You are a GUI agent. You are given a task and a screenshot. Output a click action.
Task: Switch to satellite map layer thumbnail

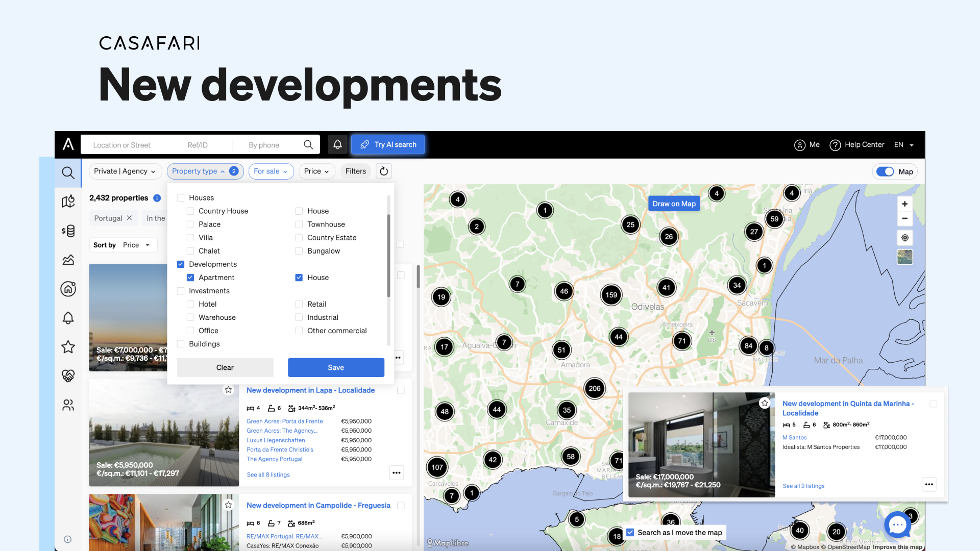(x=904, y=257)
